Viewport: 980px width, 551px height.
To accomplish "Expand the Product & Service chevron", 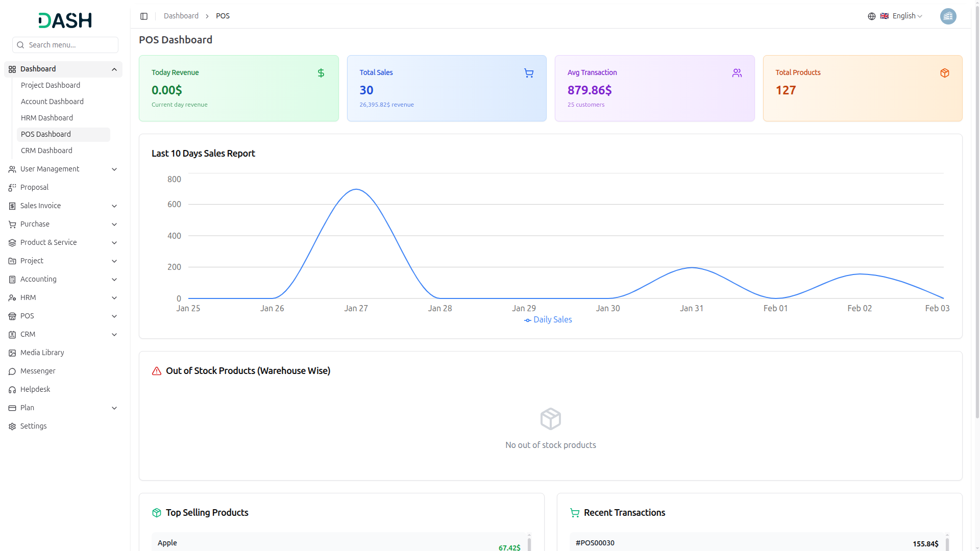I will tap(114, 243).
